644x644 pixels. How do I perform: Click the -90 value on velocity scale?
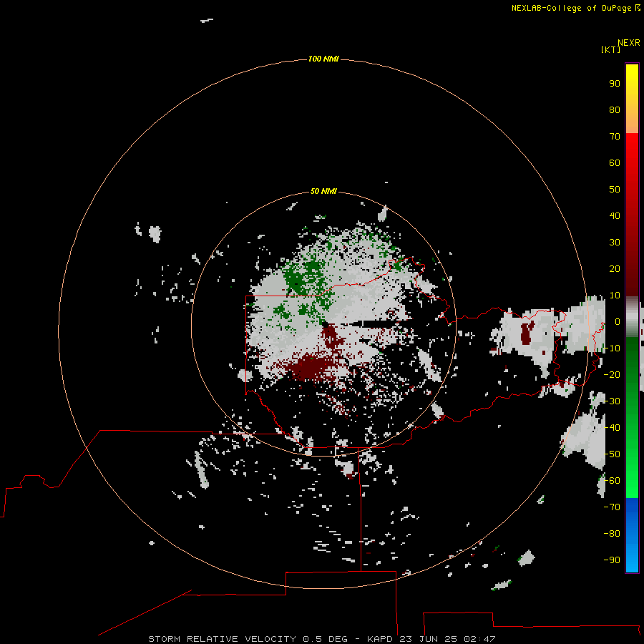[x=612, y=560]
